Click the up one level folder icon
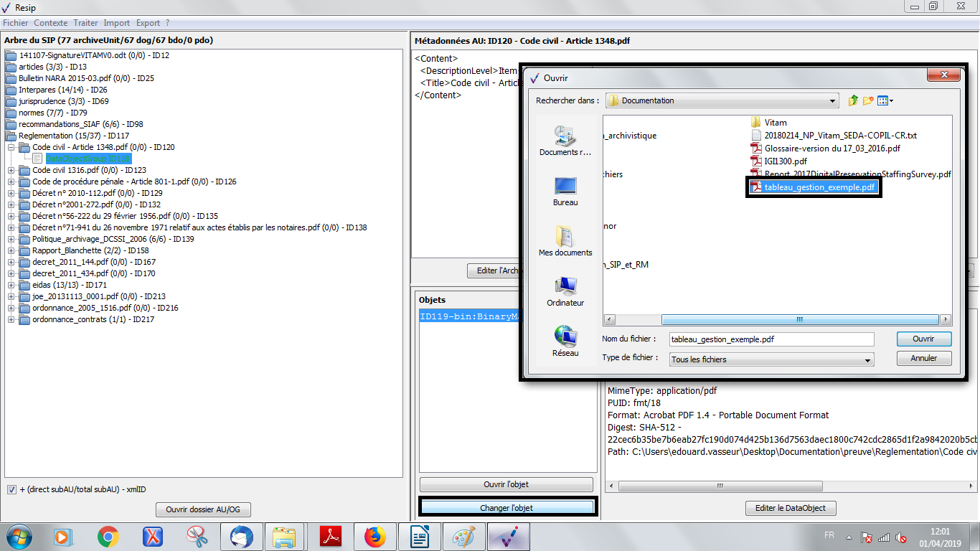This screenshot has width=980, height=551. click(853, 100)
